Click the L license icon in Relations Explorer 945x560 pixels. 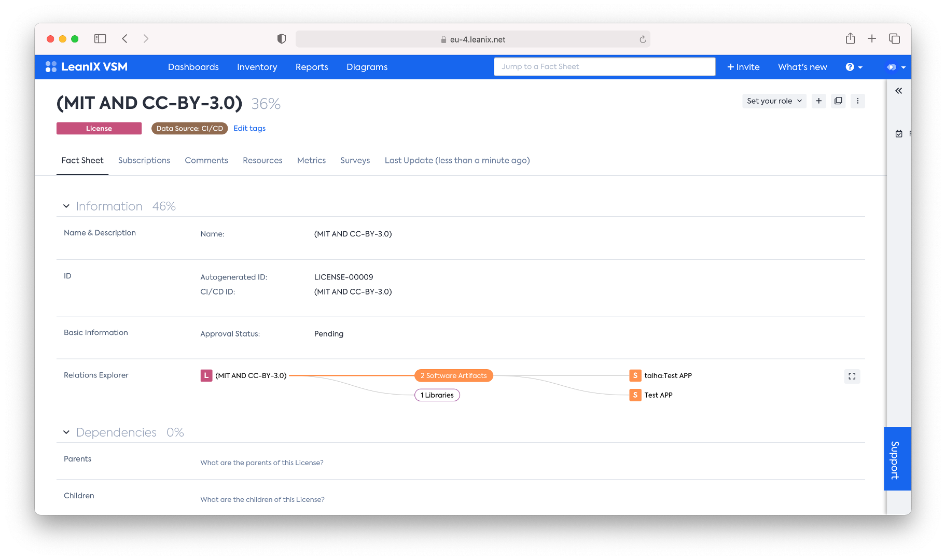point(206,375)
